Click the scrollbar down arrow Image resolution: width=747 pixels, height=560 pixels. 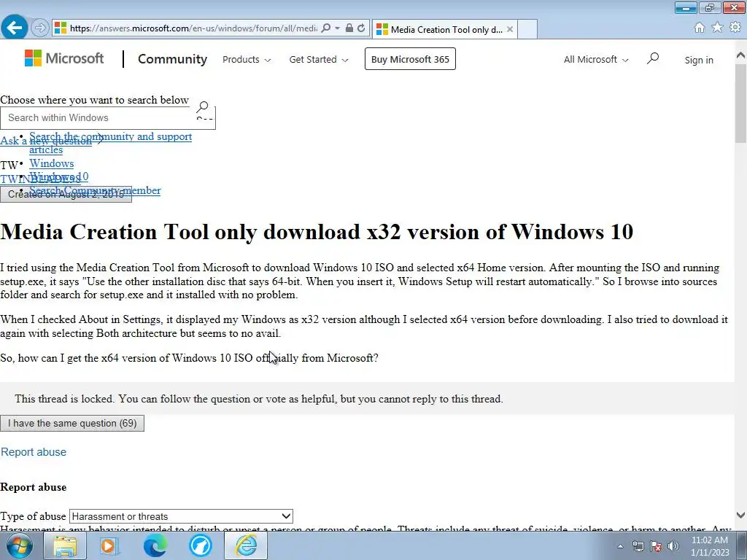(740, 515)
